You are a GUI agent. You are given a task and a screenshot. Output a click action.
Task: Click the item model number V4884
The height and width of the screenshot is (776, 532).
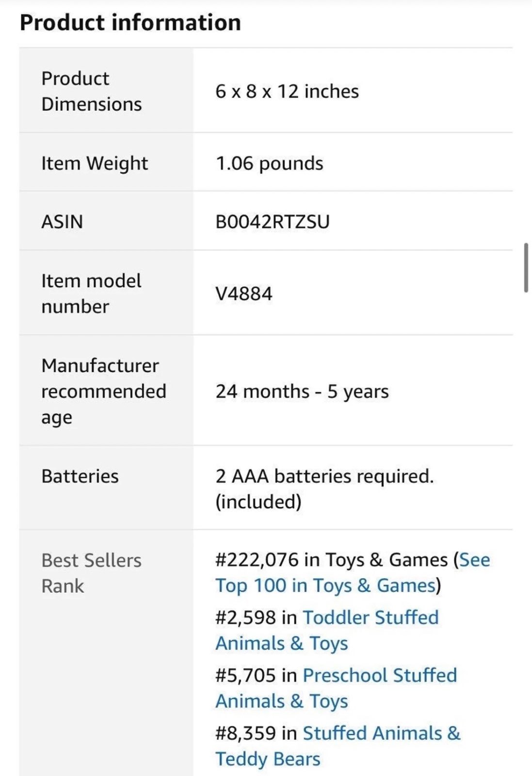(x=244, y=293)
